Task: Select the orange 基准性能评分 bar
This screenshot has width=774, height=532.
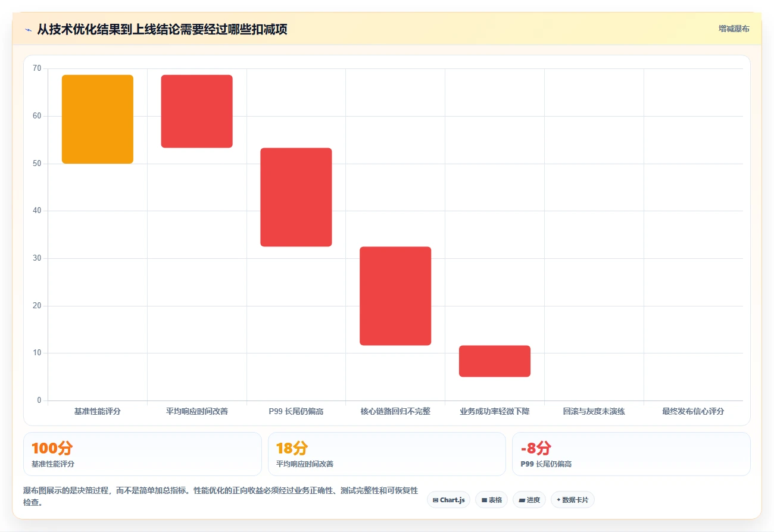Action: tap(98, 119)
